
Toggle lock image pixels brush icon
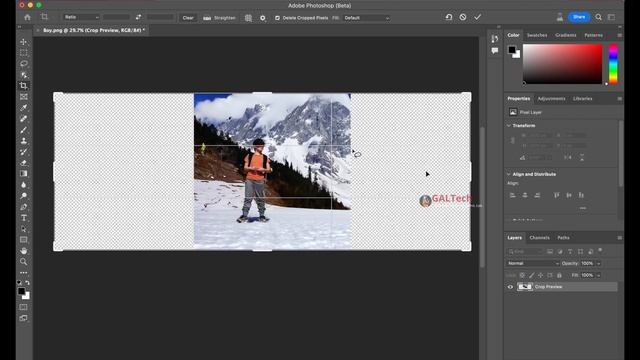click(x=531, y=275)
